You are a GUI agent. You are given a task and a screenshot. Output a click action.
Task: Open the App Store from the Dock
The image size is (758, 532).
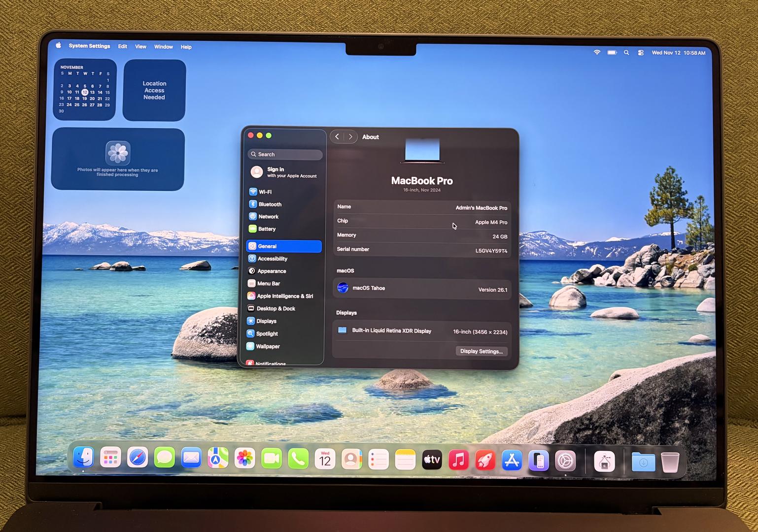[512, 461]
